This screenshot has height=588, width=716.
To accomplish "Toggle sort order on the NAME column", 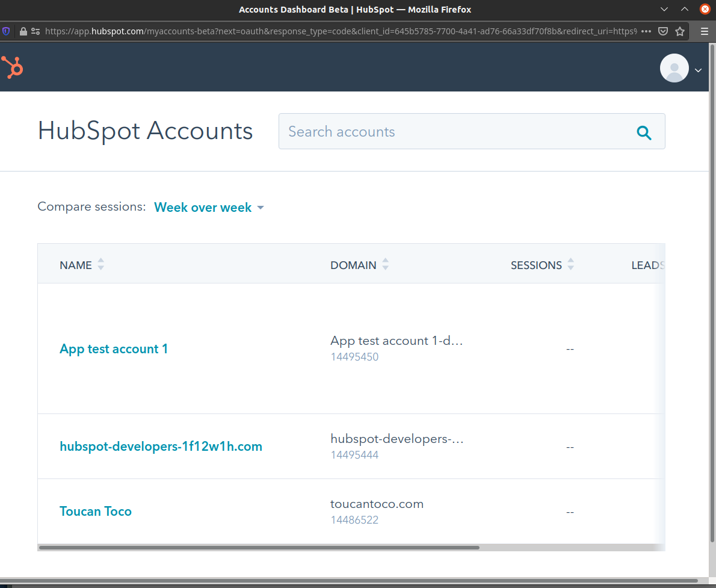I will (x=100, y=264).
